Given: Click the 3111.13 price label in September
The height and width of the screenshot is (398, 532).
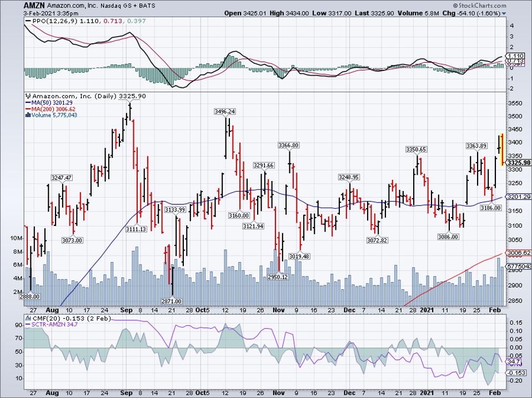Looking at the screenshot, I should click(x=136, y=229).
